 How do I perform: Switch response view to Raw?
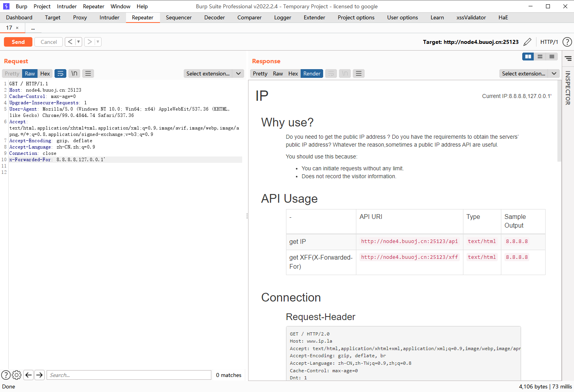point(278,73)
